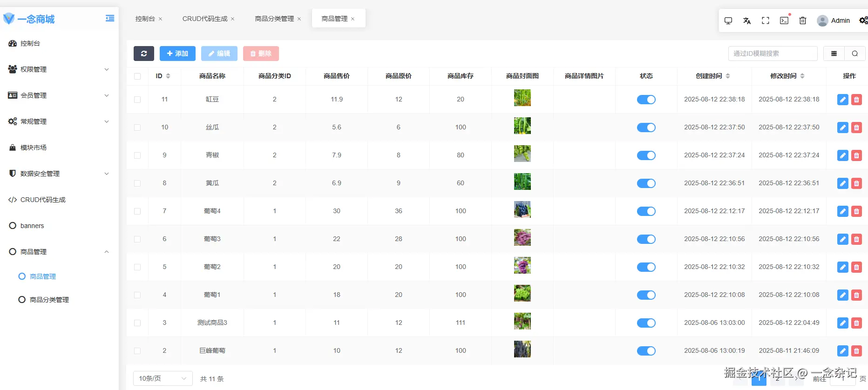
Task: Edit product row 巨峰葡萄
Action: click(x=843, y=351)
